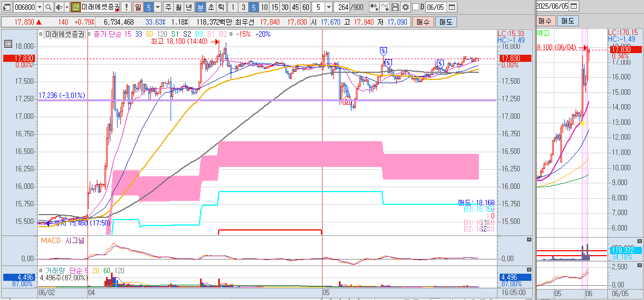The width and height of the screenshot is (644, 300).
Task: Select the 3 minute interval button
Action: coord(243,7)
